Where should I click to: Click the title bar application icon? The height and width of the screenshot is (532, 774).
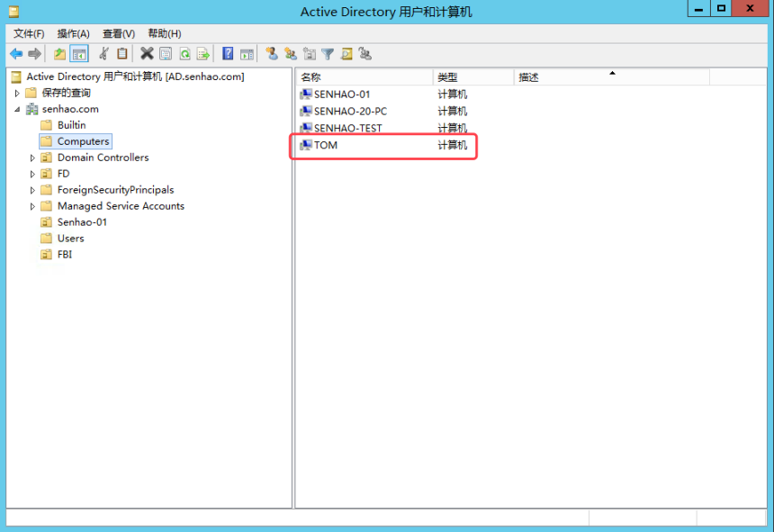[x=13, y=12]
